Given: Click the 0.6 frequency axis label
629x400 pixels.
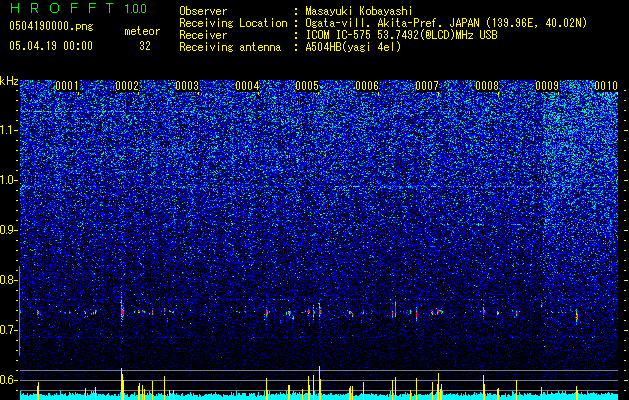Looking at the screenshot, I should [x=9, y=380].
